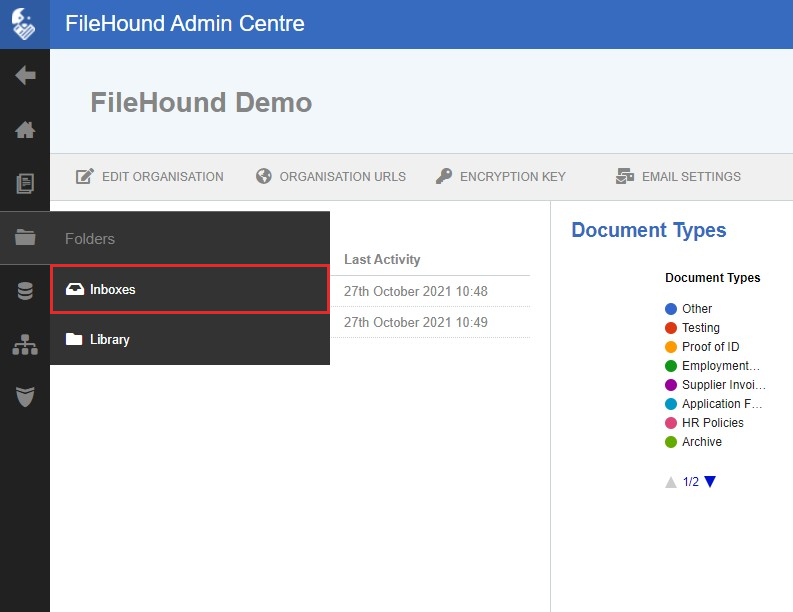793x612 pixels.
Task: Go to next legend page arrow
Action: (x=710, y=482)
